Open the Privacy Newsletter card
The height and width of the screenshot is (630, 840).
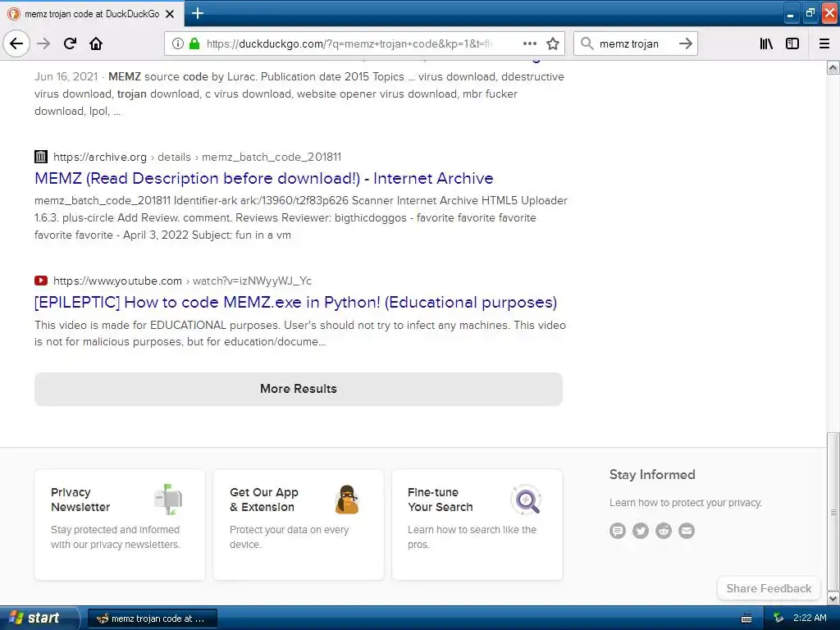pyautogui.click(x=120, y=524)
